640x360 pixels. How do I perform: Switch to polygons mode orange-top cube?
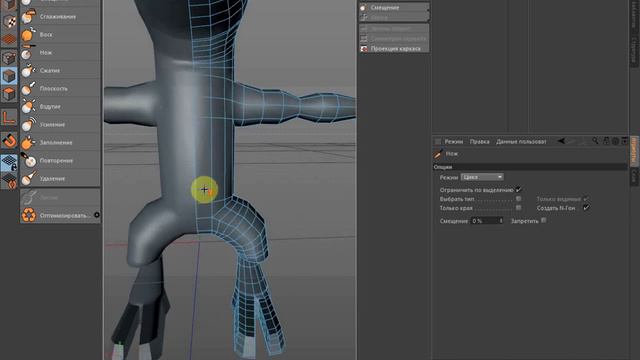[x=9, y=94]
